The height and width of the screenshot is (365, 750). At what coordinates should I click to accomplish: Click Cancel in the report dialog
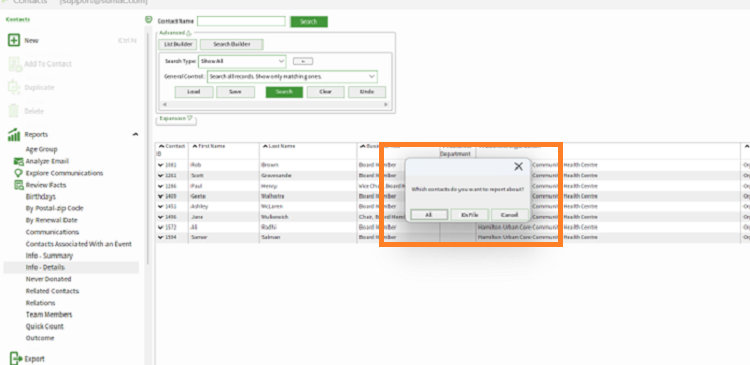point(510,215)
